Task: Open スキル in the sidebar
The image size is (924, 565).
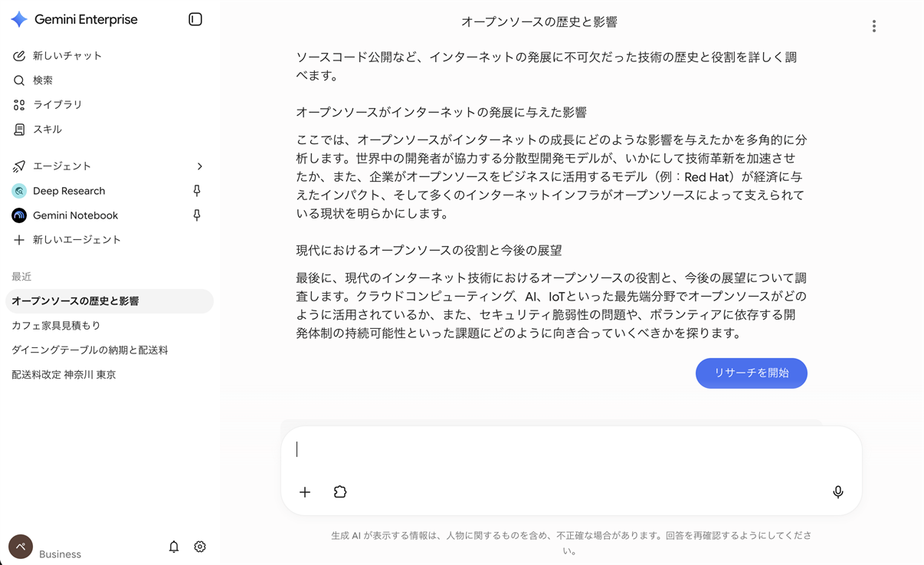Action: click(48, 130)
